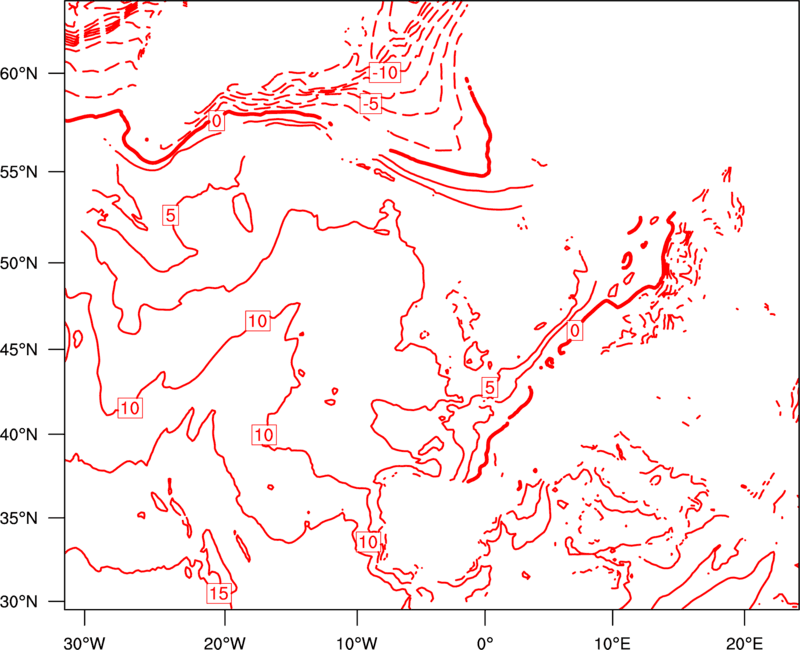
Task: Click the 5 contour label near 52°N
Action: point(171,215)
